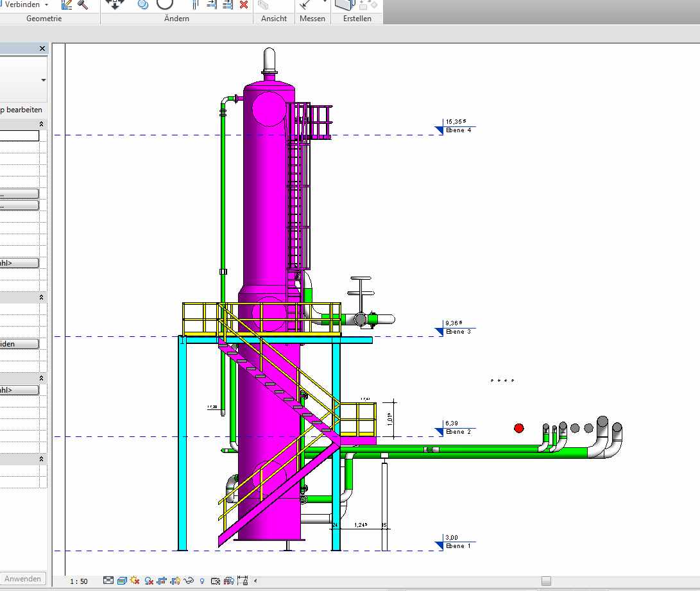Select the Trim/Extend multiple elements icon
This screenshot has height=591, width=700.
click(x=228, y=4)
